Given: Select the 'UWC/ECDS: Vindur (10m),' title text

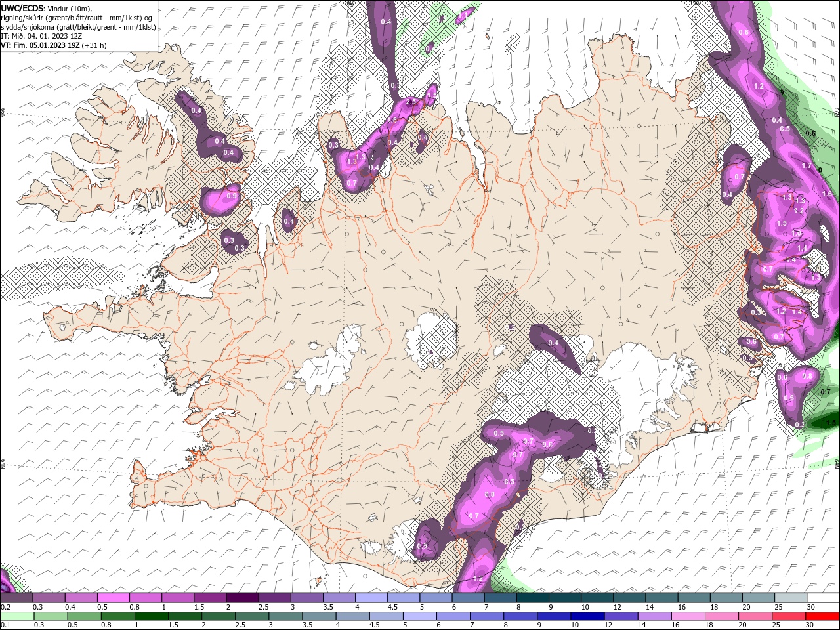Looking at the screenshot, I should [47, 9].
